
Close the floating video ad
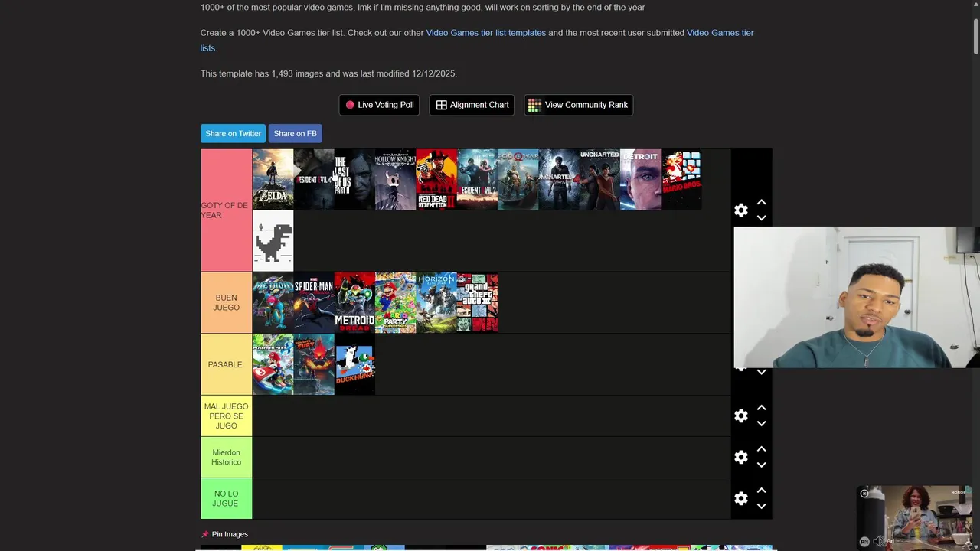(864, 494)
